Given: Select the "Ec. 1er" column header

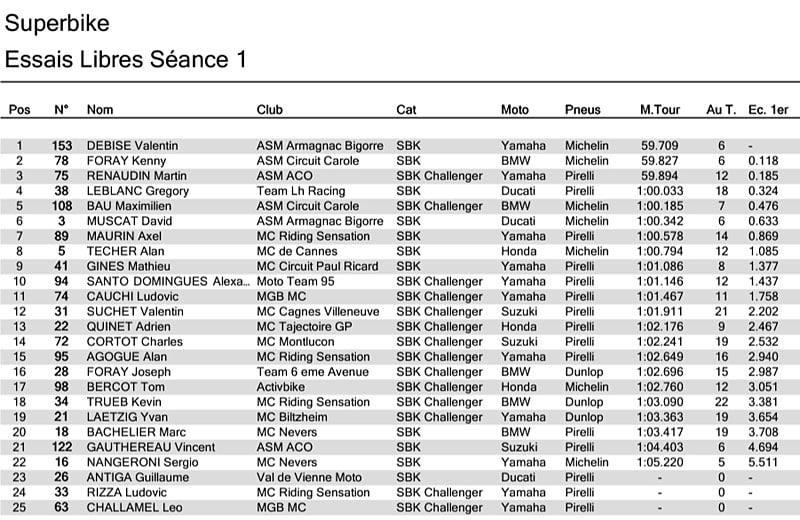Looking at the screenshot, I should click(x=768, y=109).
